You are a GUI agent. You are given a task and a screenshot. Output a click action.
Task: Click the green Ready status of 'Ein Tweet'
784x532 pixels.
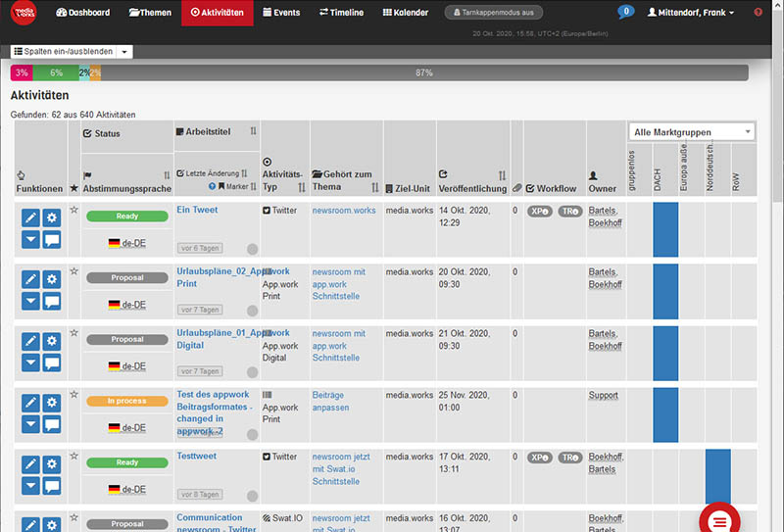point(127,216)
